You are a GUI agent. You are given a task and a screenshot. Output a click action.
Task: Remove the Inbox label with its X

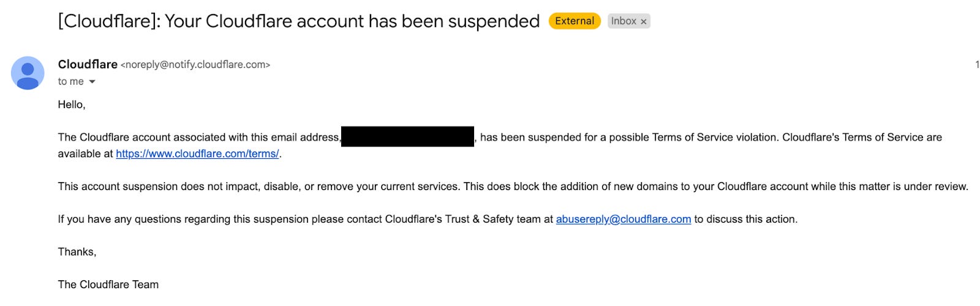click(x=644, y=21)
